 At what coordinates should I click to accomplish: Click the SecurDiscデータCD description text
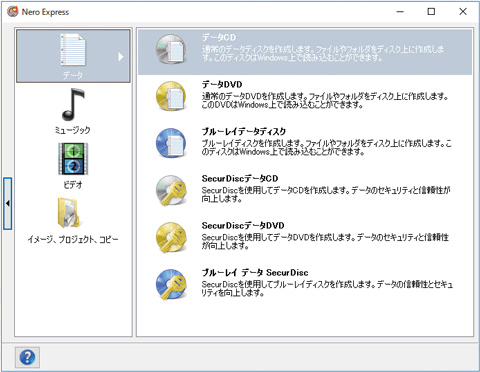326,195
